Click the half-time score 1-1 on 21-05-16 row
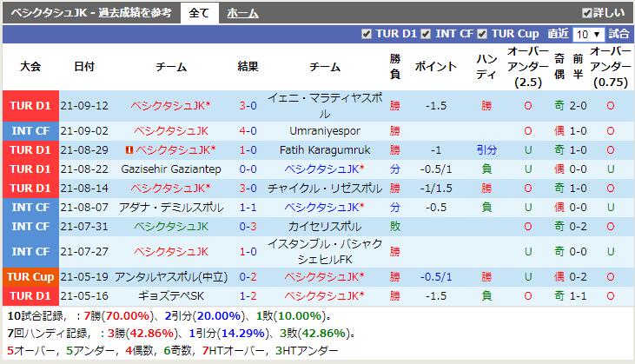635x364 pixels. click(578, 296)
